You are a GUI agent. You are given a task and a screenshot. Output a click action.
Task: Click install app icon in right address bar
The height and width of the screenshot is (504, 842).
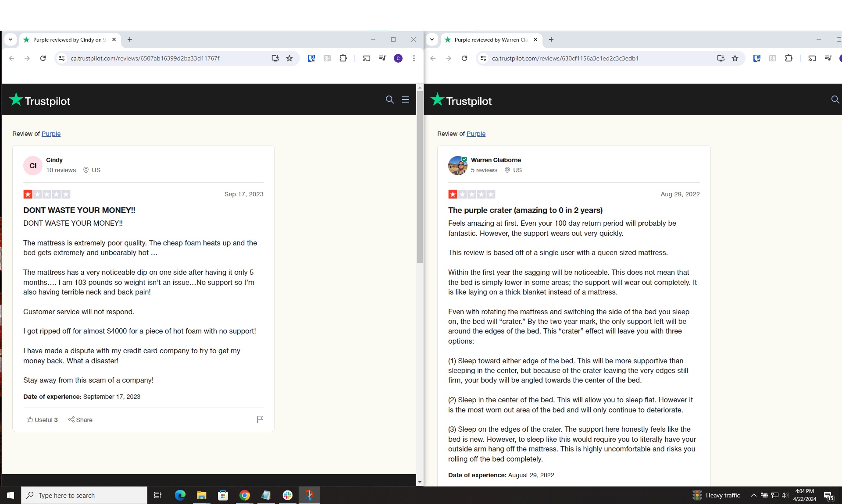[x=721, y=58]
